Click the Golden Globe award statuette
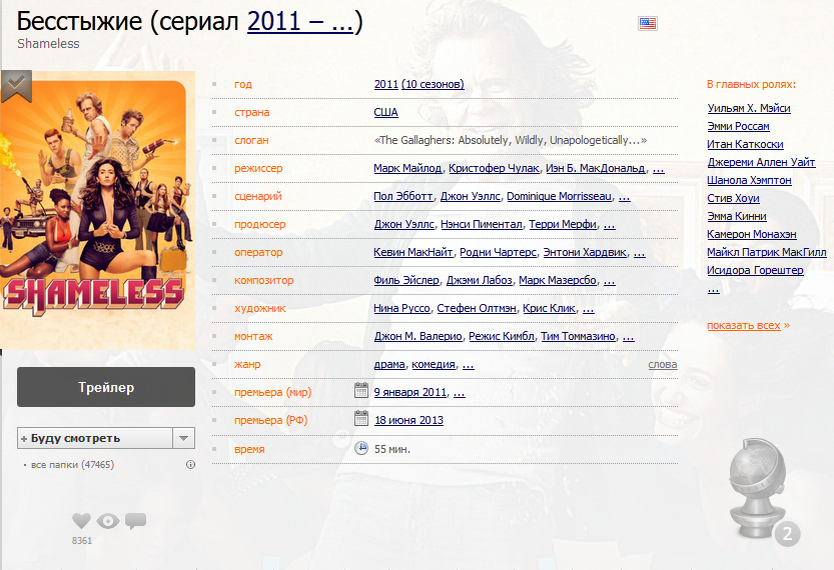 tap(756, 487)
